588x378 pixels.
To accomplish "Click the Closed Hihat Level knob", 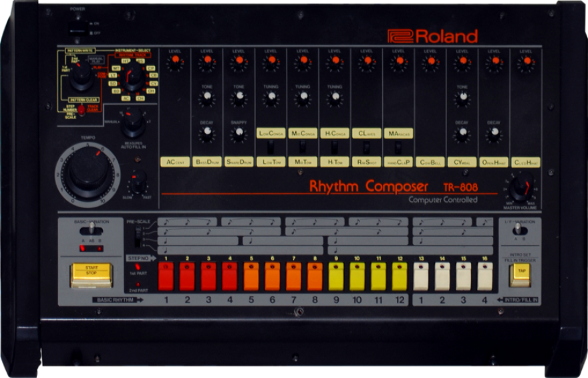I will 526,62.
